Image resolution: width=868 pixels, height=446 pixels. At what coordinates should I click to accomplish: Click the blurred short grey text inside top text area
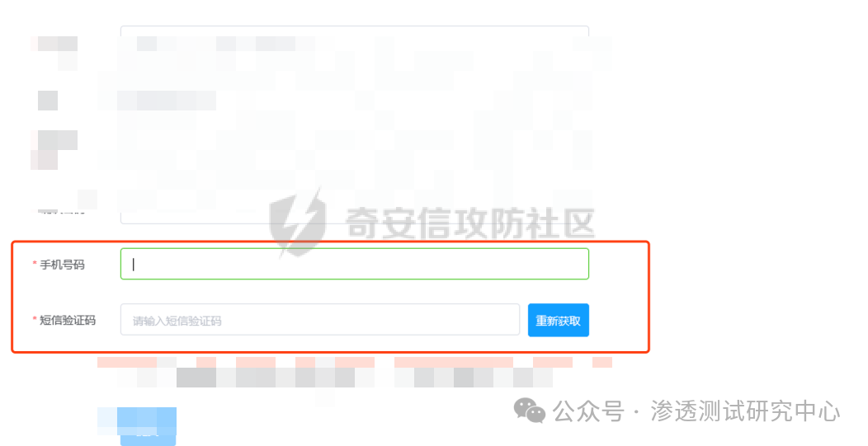[x=167, y=101]
